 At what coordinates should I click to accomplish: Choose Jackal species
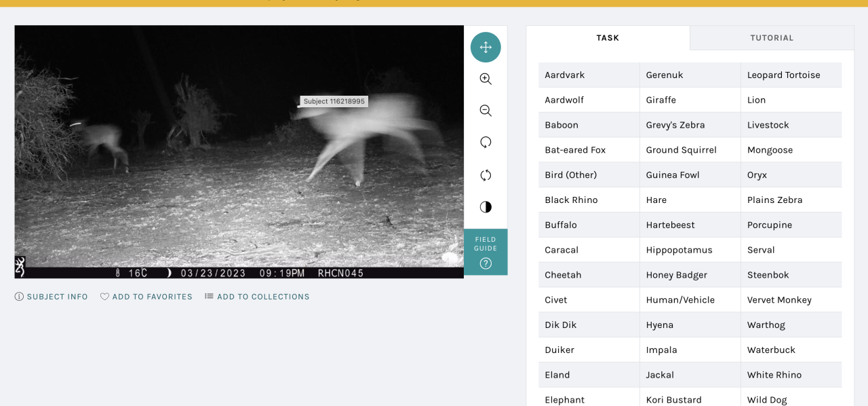(690, 375)
